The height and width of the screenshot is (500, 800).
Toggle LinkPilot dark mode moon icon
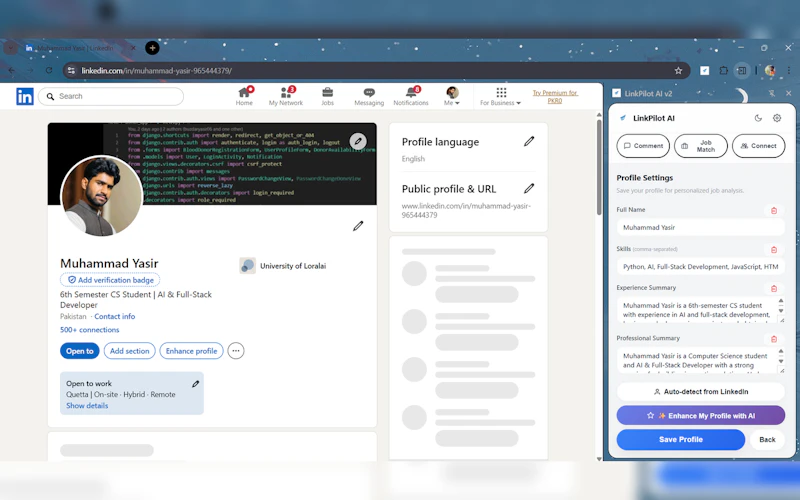point(758,118)
